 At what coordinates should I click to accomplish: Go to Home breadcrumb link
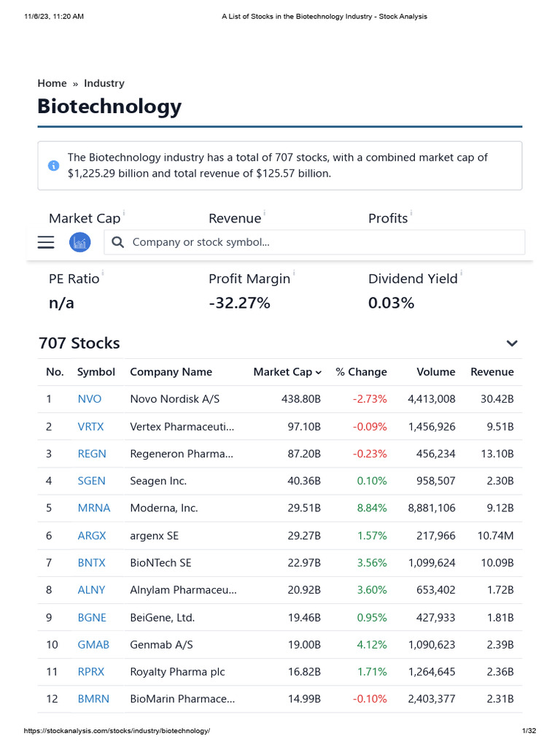click(x=52, y=83)
